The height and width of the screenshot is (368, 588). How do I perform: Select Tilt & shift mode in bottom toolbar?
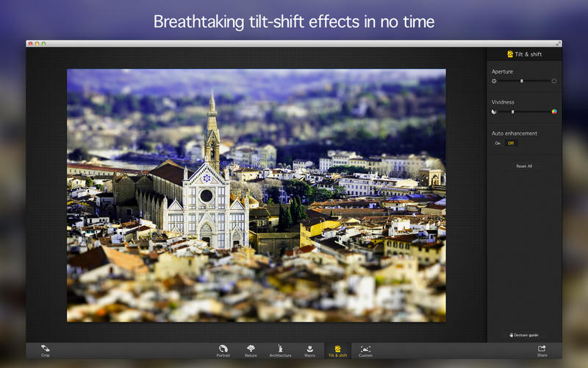pos(337,351)
